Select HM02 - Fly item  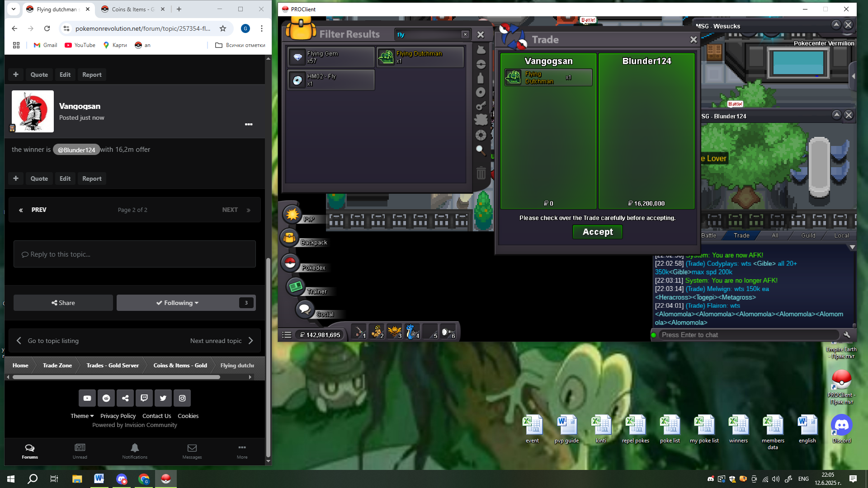click(331, 80)
